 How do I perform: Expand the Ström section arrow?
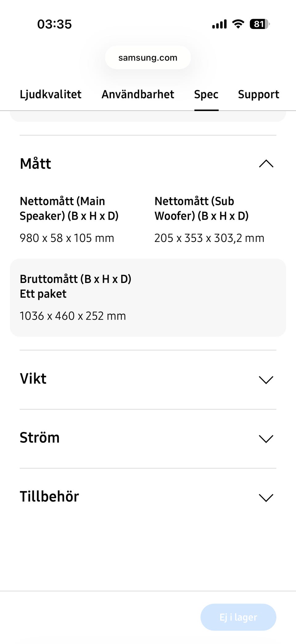[x=266, y=438]
